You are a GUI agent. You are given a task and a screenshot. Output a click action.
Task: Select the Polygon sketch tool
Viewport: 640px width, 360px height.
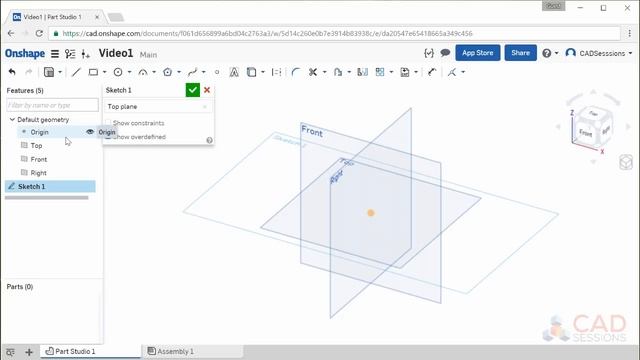(167, 72)
